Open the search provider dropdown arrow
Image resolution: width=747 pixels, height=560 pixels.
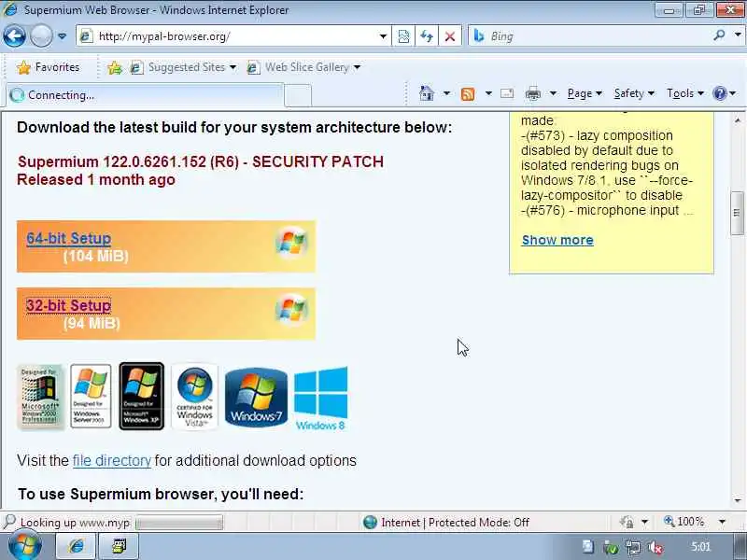[738, 35]
